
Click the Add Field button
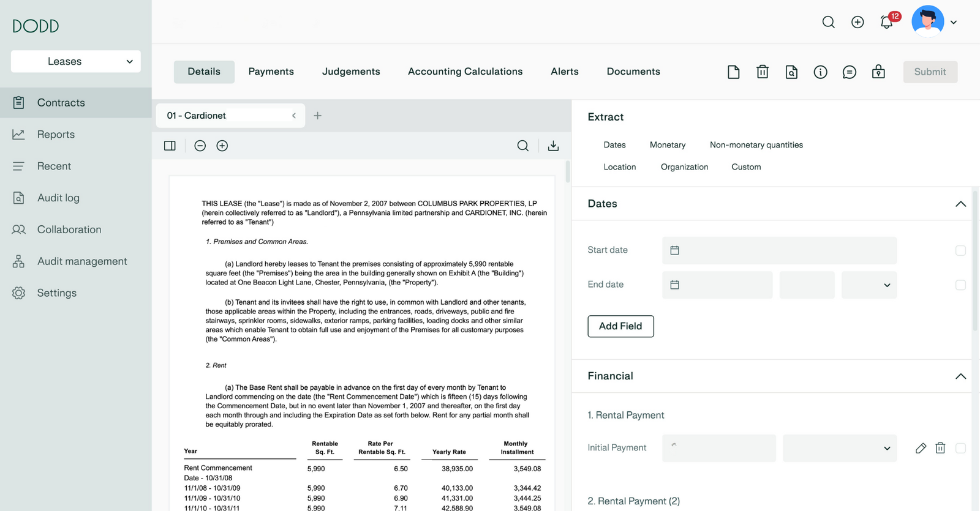pos(620,326)
